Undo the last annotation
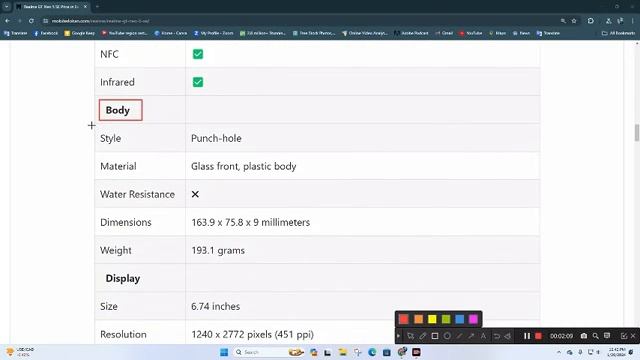The height and width of the screenshot is (360, 640). coord(497,336)
